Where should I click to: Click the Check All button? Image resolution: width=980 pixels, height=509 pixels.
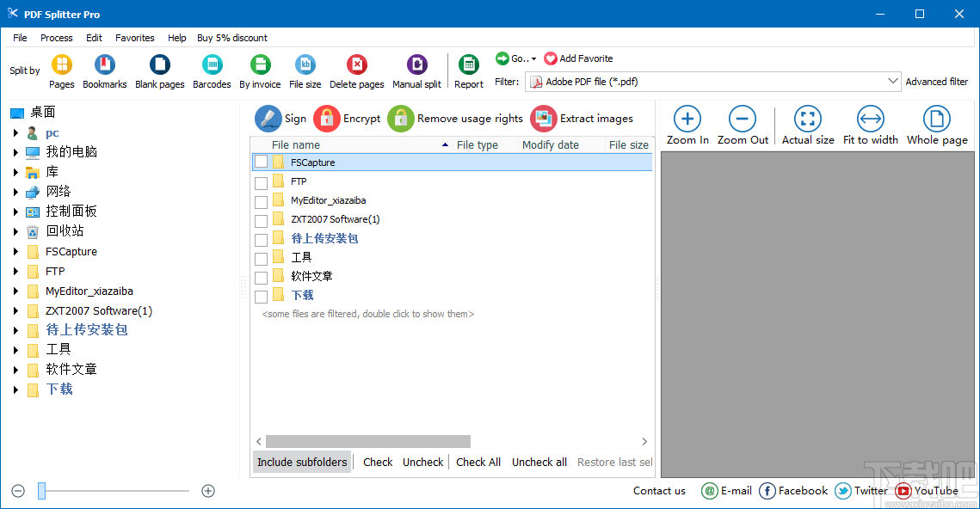(478, 462)
